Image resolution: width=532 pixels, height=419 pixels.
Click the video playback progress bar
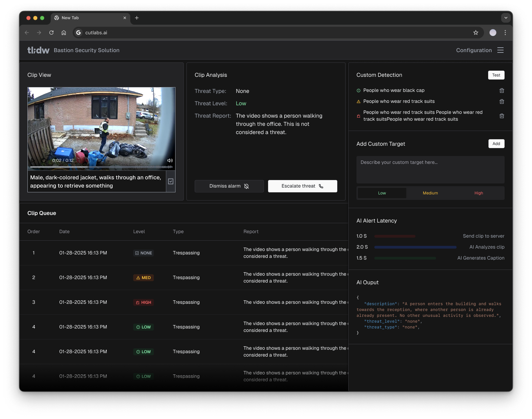(101, 167)
